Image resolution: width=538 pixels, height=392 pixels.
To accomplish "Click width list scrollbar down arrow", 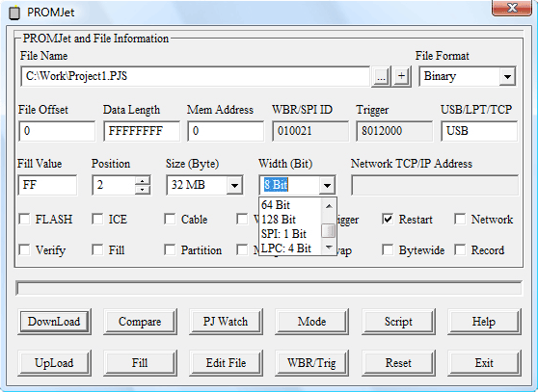I will click(329, 248).
